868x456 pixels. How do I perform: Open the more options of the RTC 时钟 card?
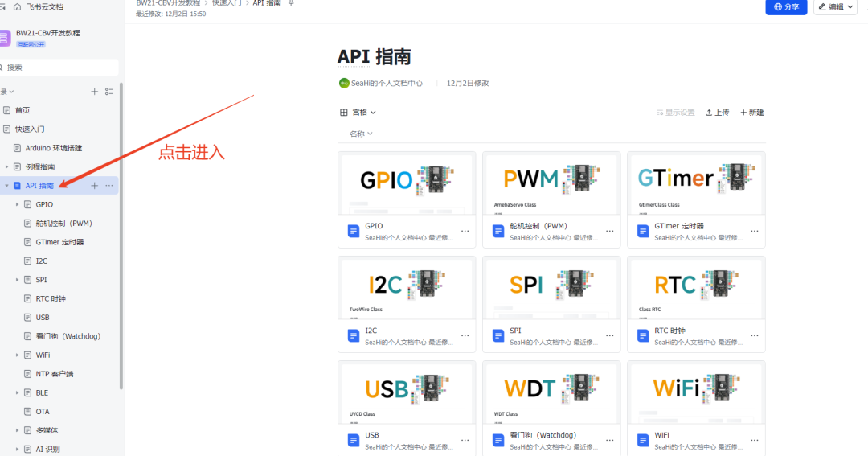755,335
